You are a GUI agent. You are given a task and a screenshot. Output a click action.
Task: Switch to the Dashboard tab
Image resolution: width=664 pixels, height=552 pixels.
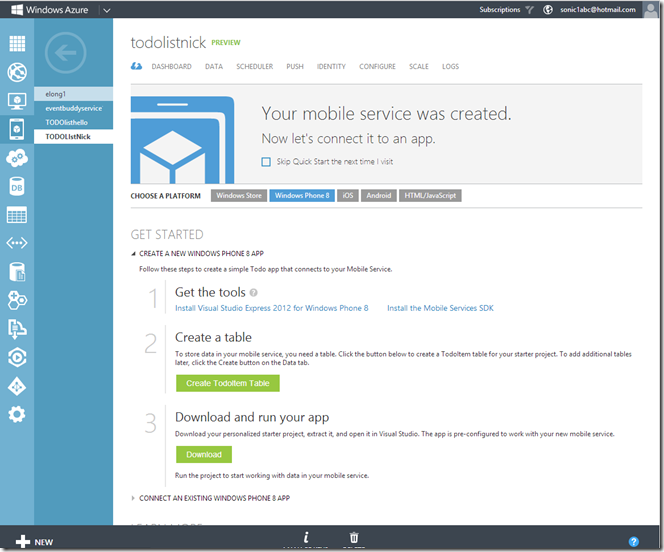pos(172,66)
